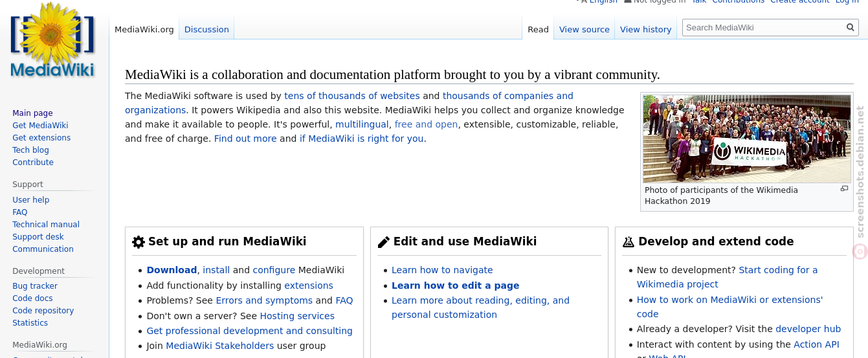Open the View source tab
Image resolution: width=868 pixels, height=358 pixels.
tap(584, 29)
